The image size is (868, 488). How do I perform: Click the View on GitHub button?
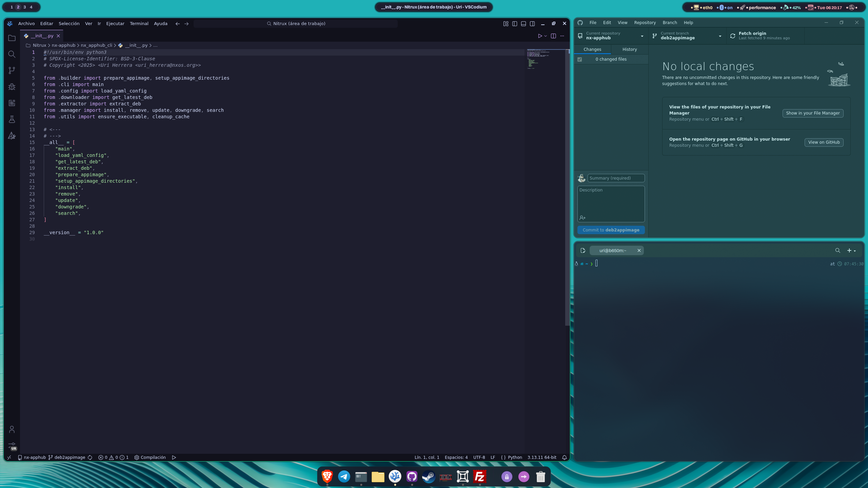click(824, 142)
